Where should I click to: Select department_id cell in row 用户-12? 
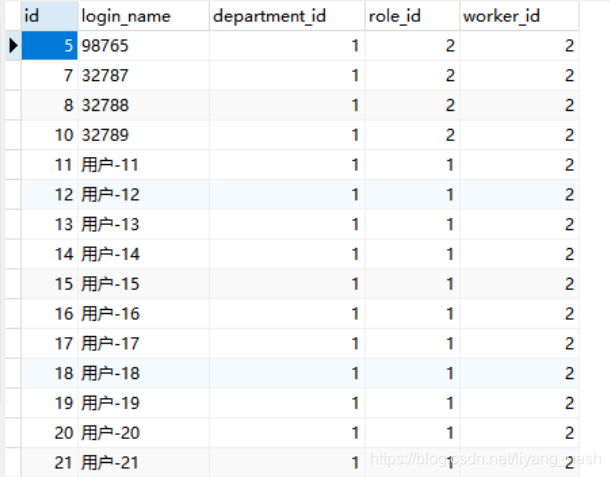pos(287,195)
